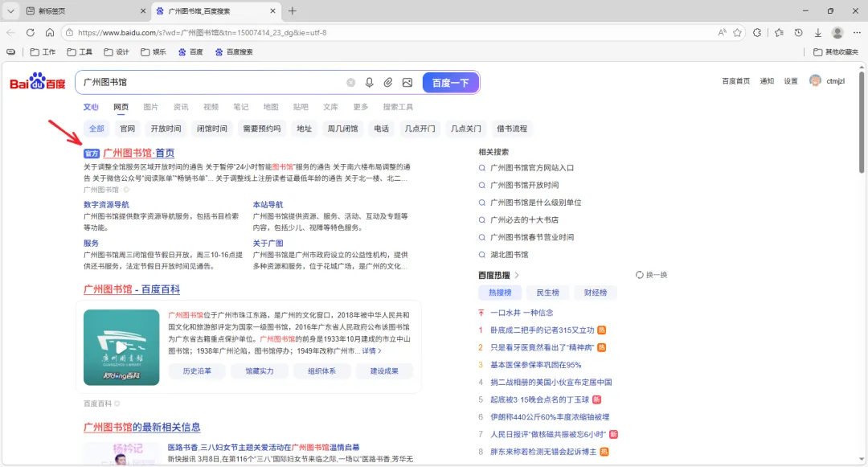Open the 其他收藏夹 folder
This screenshot has height=467, width=868.
[x=835, y=52]
